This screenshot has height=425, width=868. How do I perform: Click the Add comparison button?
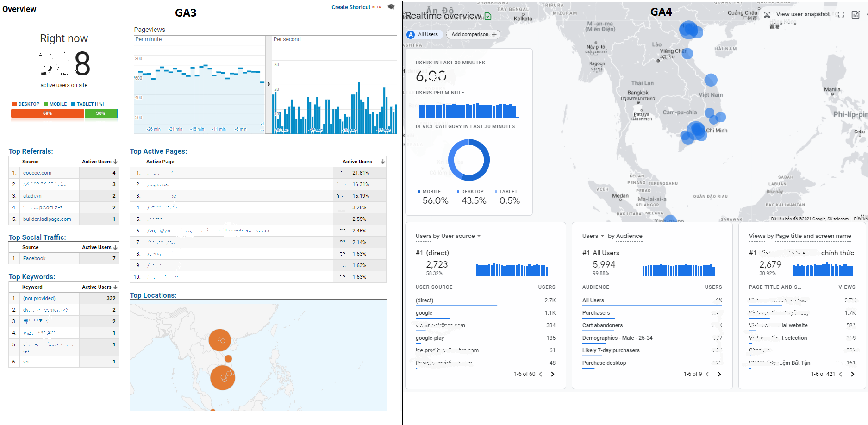[473, 34]
